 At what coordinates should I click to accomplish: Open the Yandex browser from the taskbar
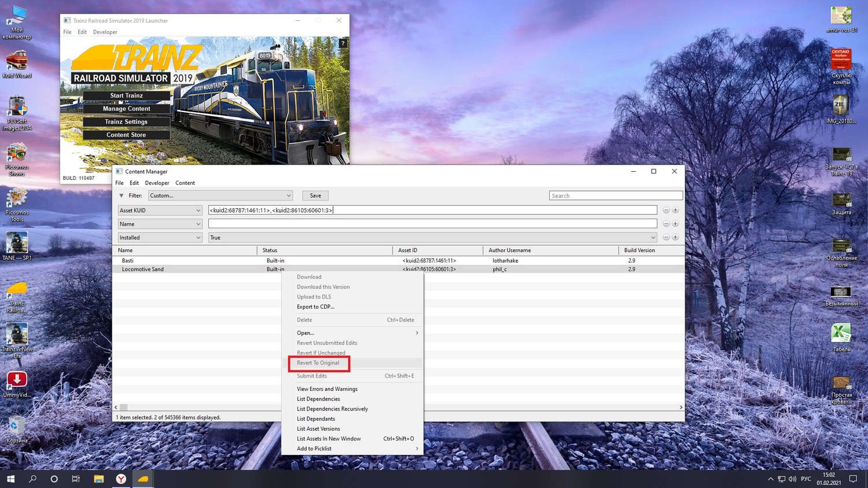[x=121, y=479]
